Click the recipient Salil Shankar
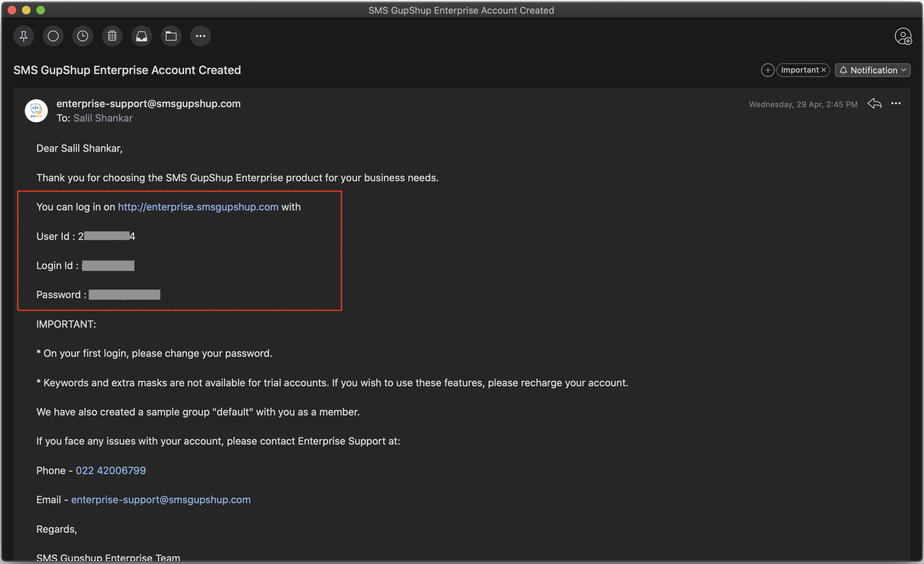This screenshot has width=924, height=564. [x=103, y=118]
